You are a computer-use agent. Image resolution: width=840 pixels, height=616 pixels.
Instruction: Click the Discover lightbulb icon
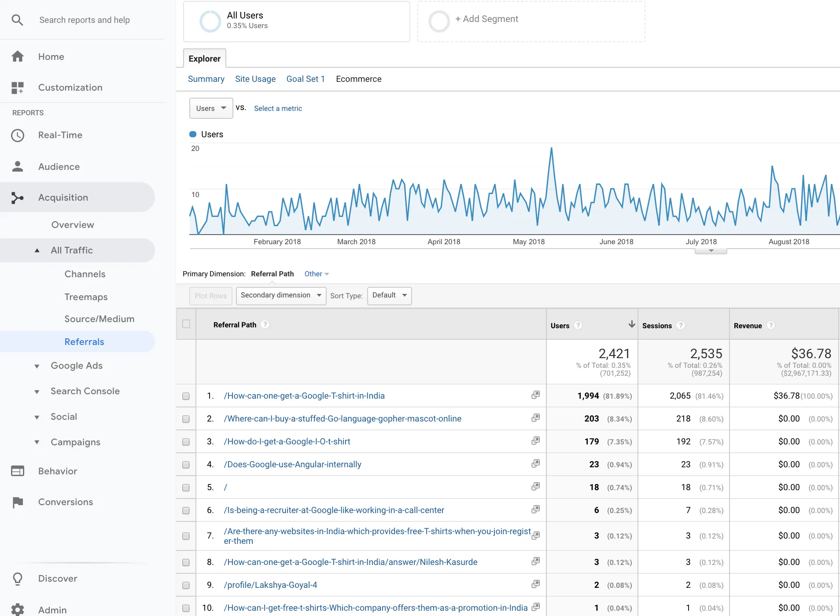18,579
